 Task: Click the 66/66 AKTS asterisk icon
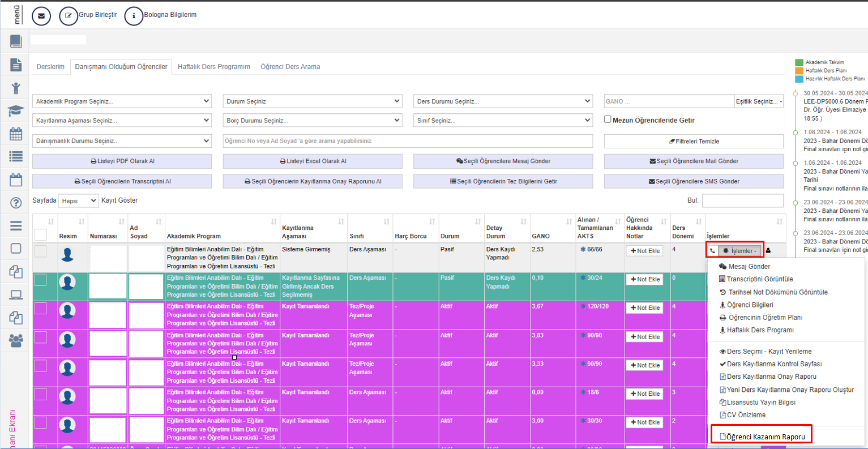(x=583, y=250)
